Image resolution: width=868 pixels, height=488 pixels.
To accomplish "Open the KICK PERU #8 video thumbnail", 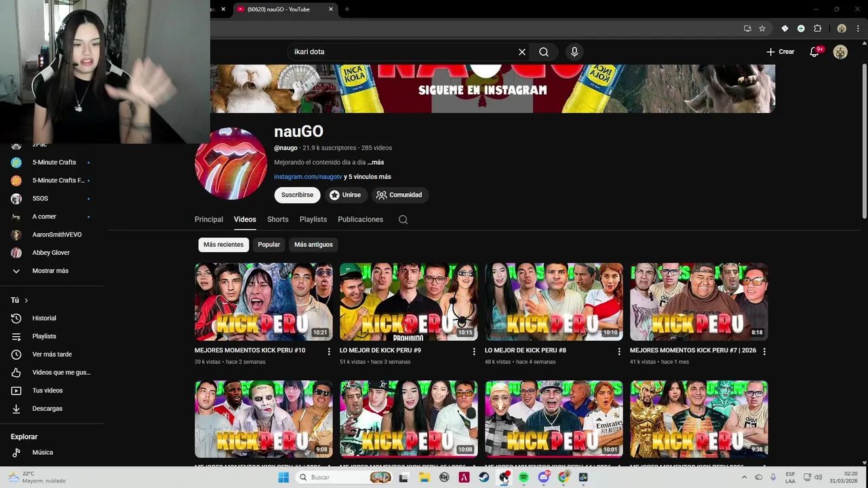I will click(554, 302).
